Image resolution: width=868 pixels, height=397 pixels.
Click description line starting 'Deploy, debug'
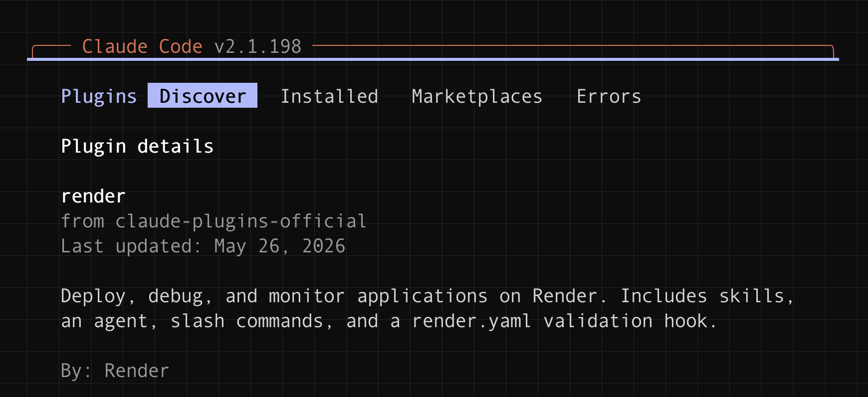point(428,296)
